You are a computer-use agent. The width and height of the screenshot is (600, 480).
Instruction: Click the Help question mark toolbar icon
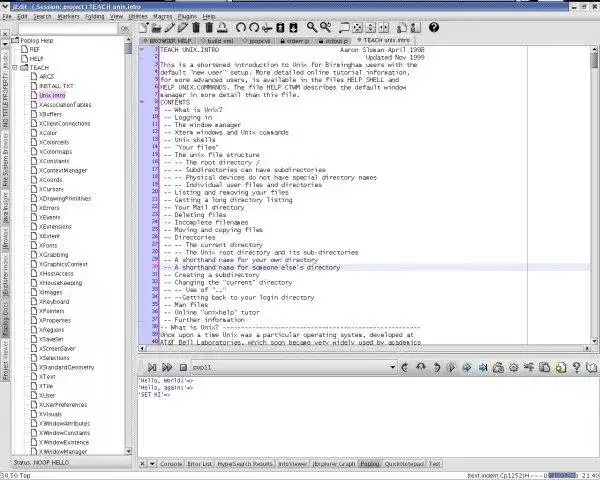434,27
